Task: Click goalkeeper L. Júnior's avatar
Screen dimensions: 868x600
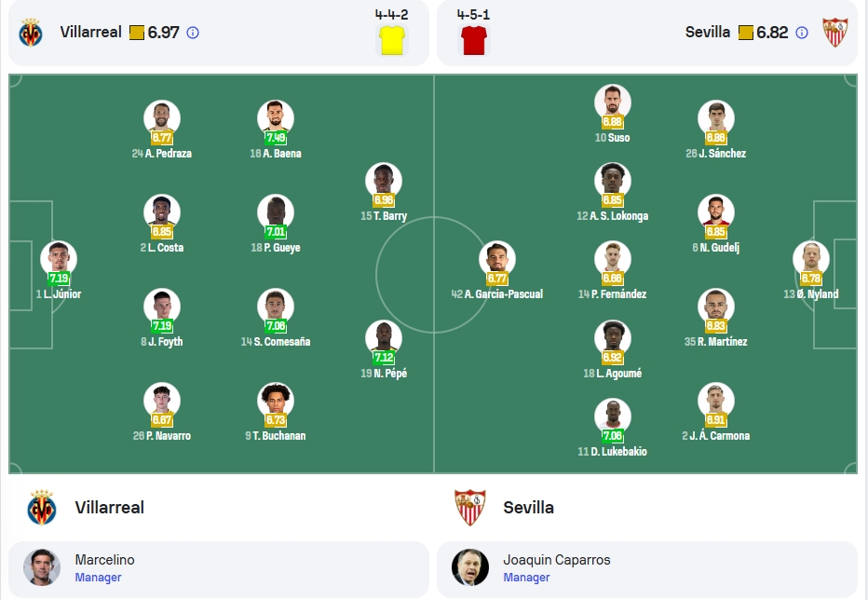Action: pyautogui.click(x=59, y=259)
